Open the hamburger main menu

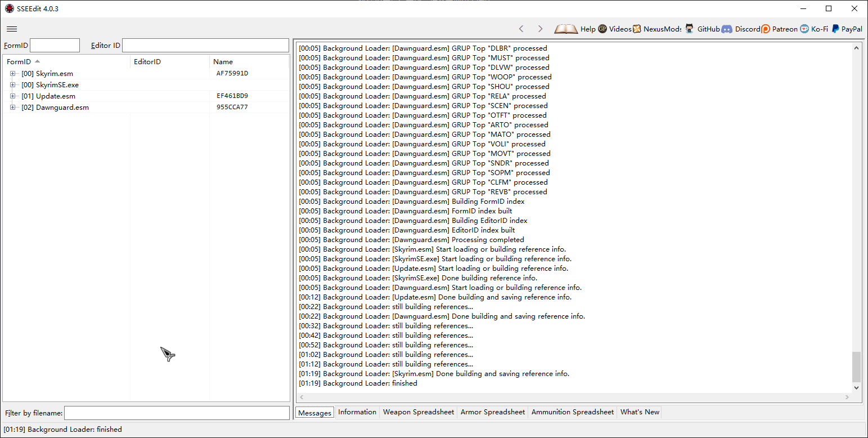[x=12, y=29]
